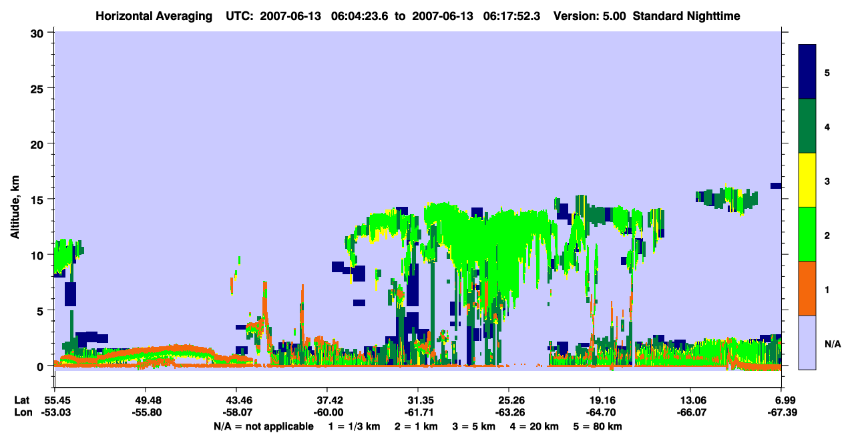The image size is (868, 445).
Task: Click the colorbar label '4'
Action: [x=827, y=126]
